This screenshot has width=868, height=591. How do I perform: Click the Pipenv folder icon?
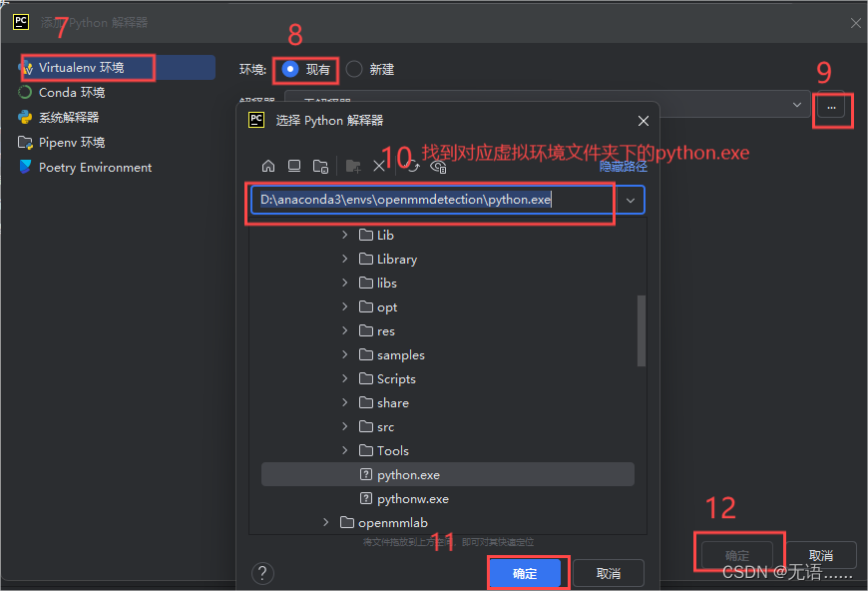tap(25, 143)
